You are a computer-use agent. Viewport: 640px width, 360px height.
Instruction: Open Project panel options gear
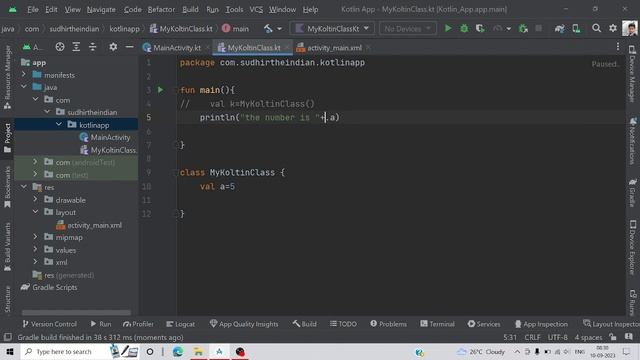coord(113,47)
